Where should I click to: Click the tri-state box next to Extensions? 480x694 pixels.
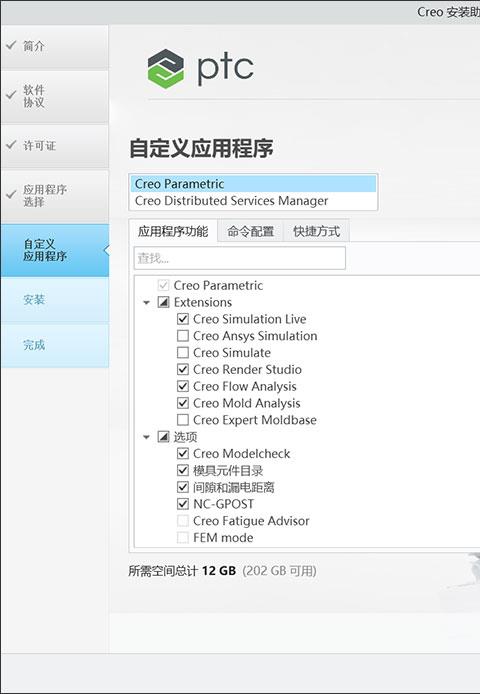click(163, 302)
